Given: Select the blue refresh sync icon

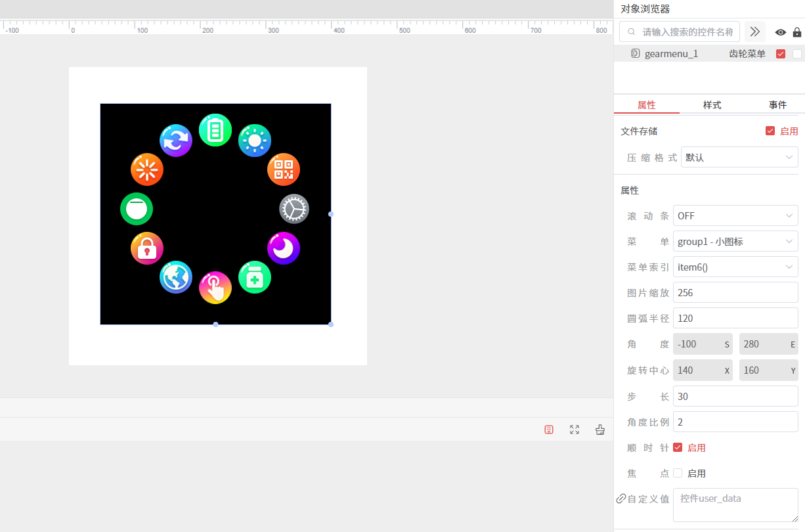Looking at the screenshot, I should (x=176, y=141).
